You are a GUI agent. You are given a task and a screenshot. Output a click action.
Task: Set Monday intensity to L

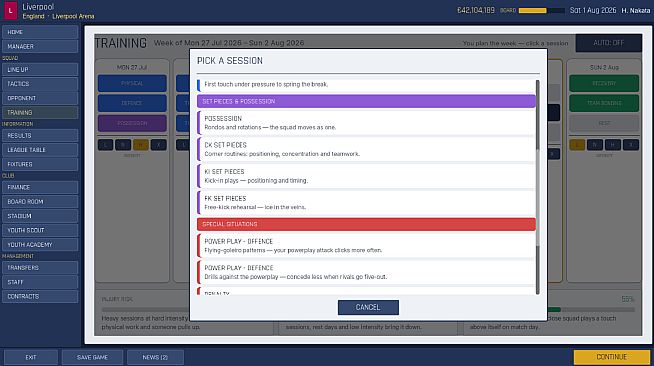click(106, 145)
